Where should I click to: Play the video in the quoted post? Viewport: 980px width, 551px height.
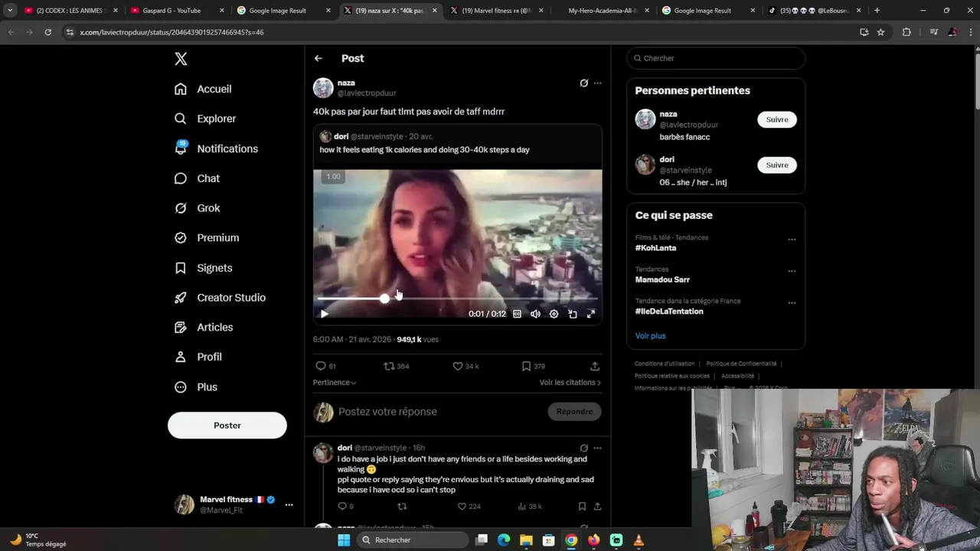pos(324,314)
